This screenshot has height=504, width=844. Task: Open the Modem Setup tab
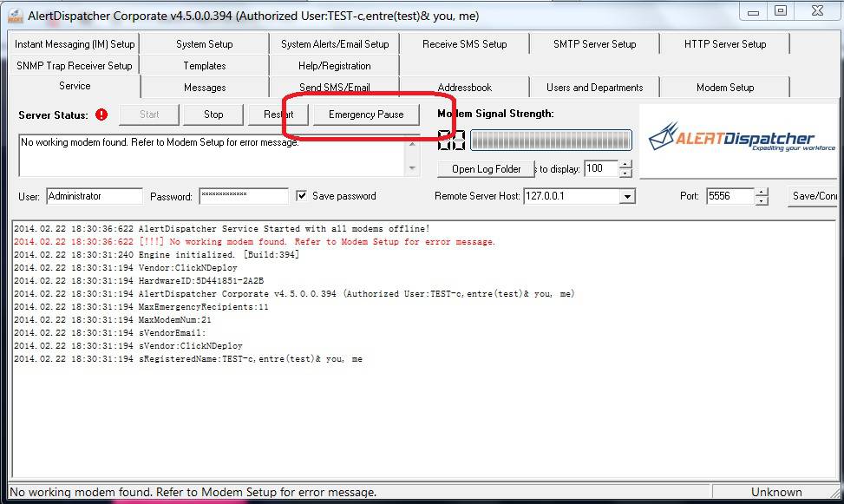[x=725, y=88]
